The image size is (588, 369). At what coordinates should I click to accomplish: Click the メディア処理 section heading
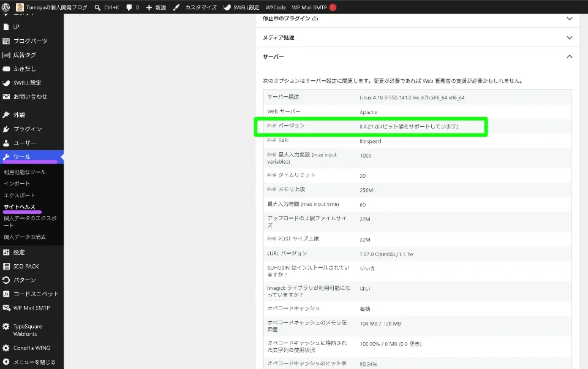[x=279, y=37]
